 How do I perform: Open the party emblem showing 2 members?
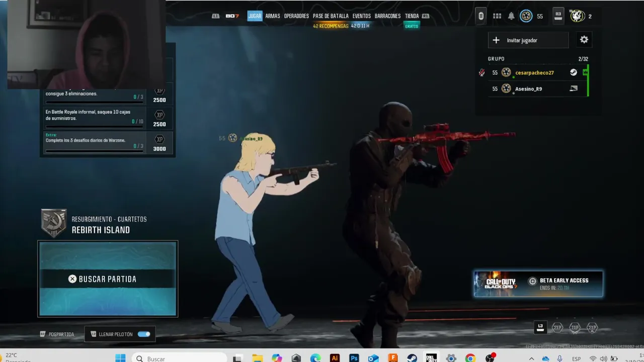(x=578, y=16)
